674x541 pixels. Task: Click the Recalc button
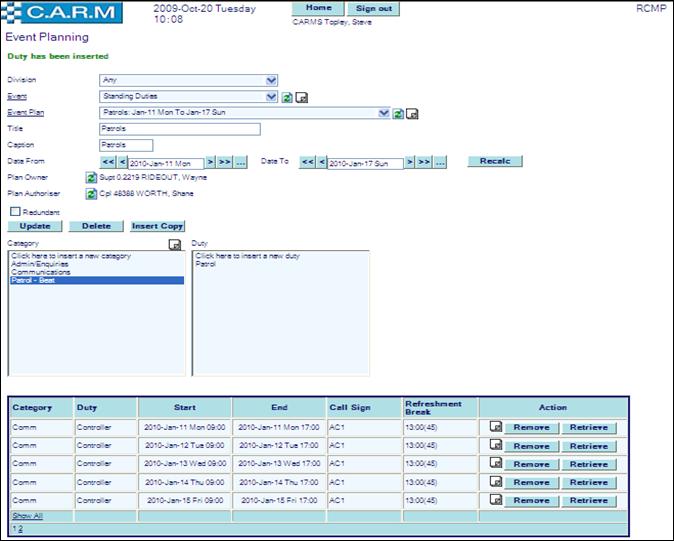(x=494, y=161)
